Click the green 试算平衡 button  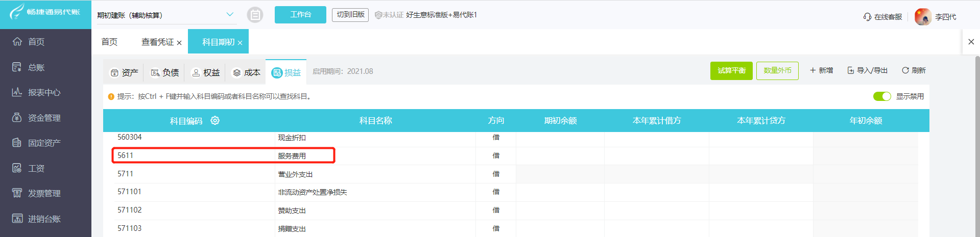731,70
